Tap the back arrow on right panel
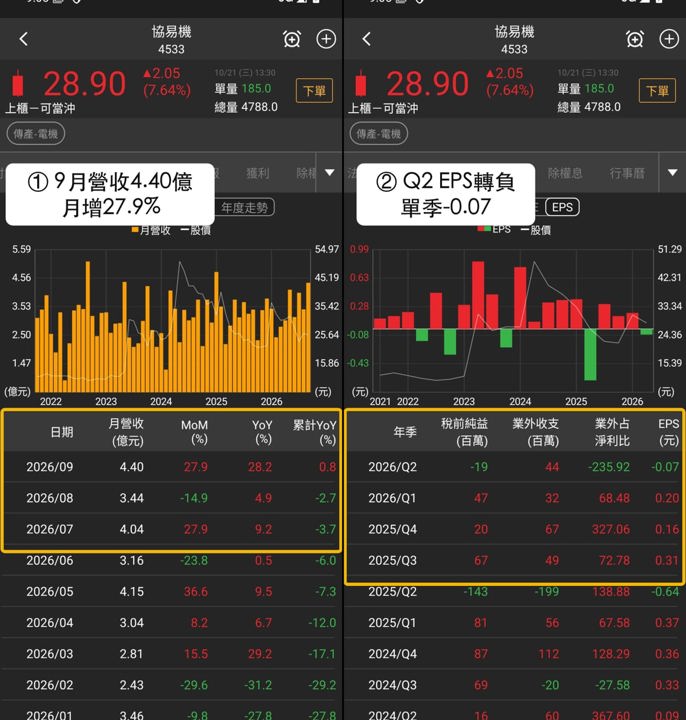686x720 pixels. coord(366,39)
